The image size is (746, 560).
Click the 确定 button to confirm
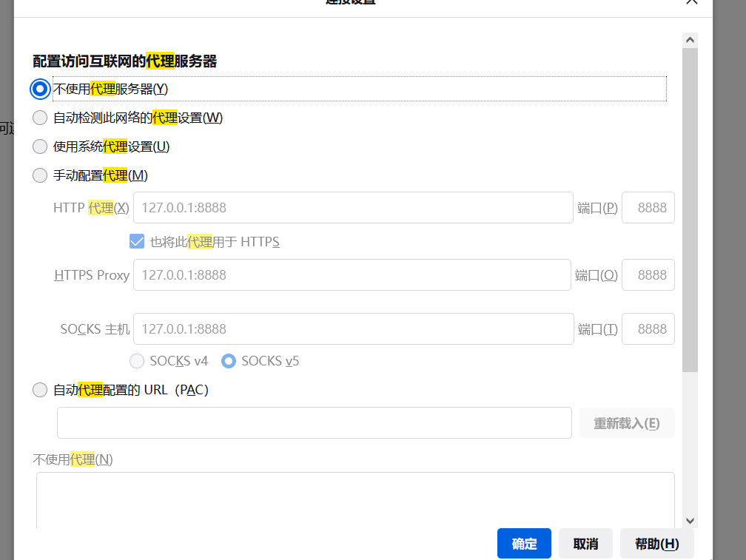524,543
